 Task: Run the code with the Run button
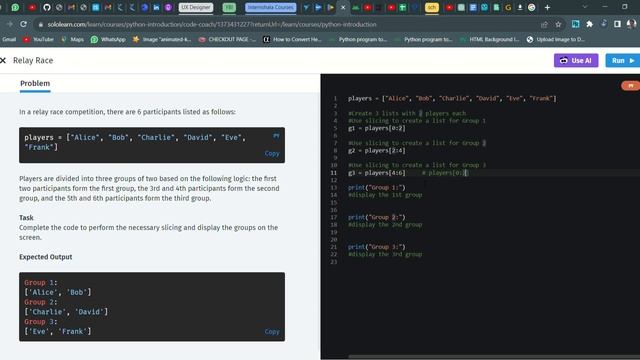coord(623,60)
